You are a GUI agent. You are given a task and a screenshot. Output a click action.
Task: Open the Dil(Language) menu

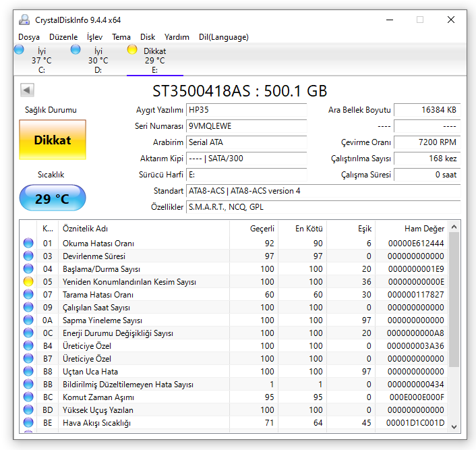224,37
